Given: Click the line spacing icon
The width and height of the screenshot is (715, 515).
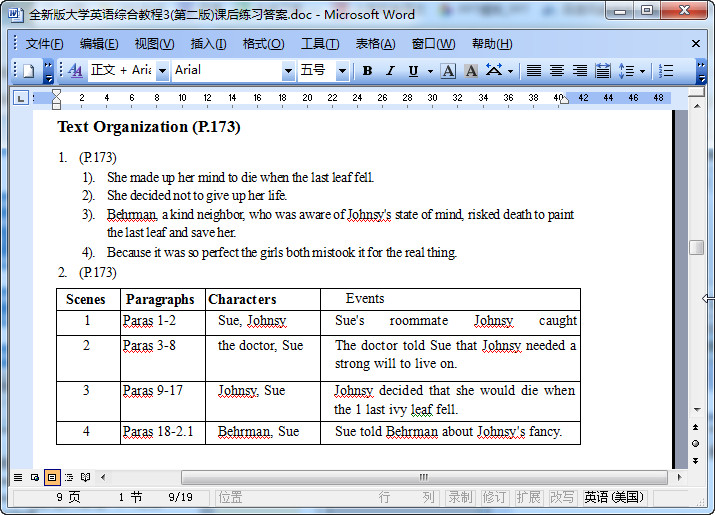Looking at the screenshot, I should pos(626,71).
